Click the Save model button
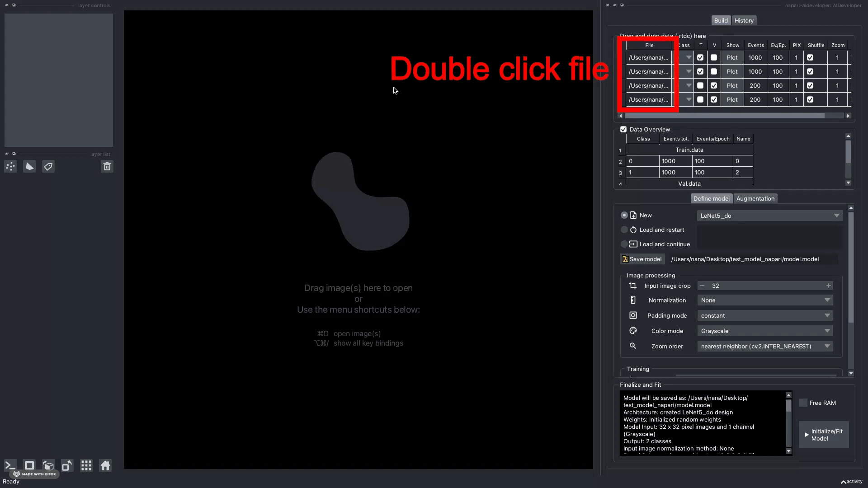The height and width of the screenshot is (488, 868). pyautogui.click(x=642, y=259)
